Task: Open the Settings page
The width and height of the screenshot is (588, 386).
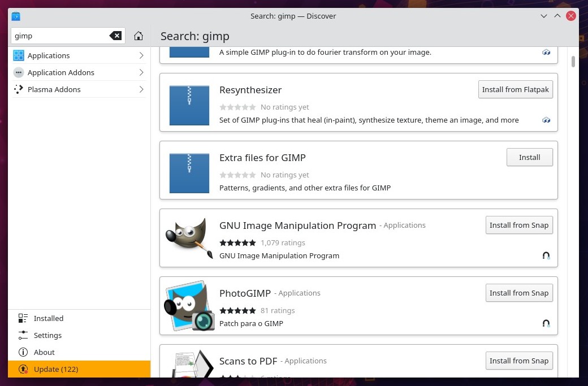Action: coord(47,335)
